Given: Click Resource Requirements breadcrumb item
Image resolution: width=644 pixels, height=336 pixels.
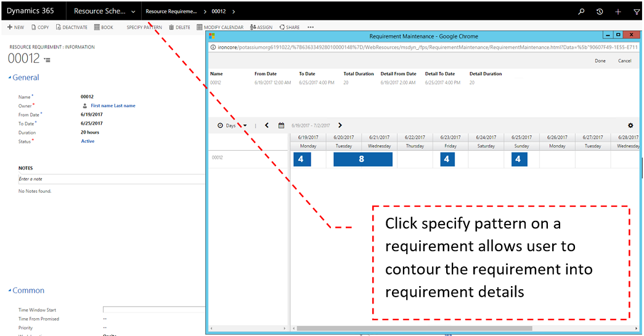Looking at the screenshot, I should tap(171, 12).
